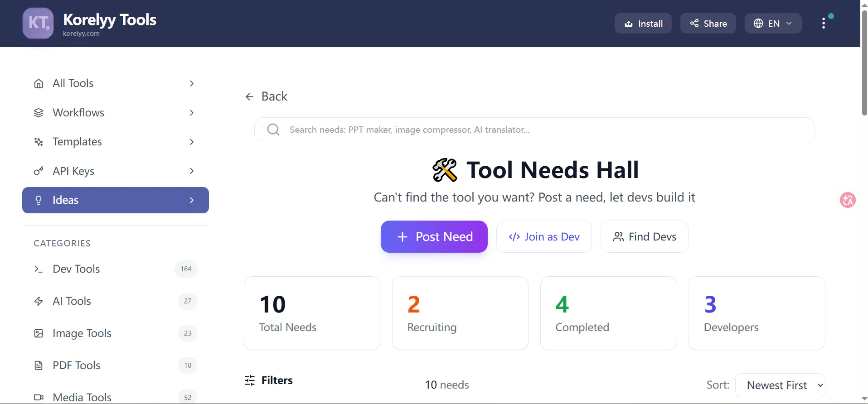Click the camera icon beside Media Tools
The image size is (868, 404).
[39, 397]
